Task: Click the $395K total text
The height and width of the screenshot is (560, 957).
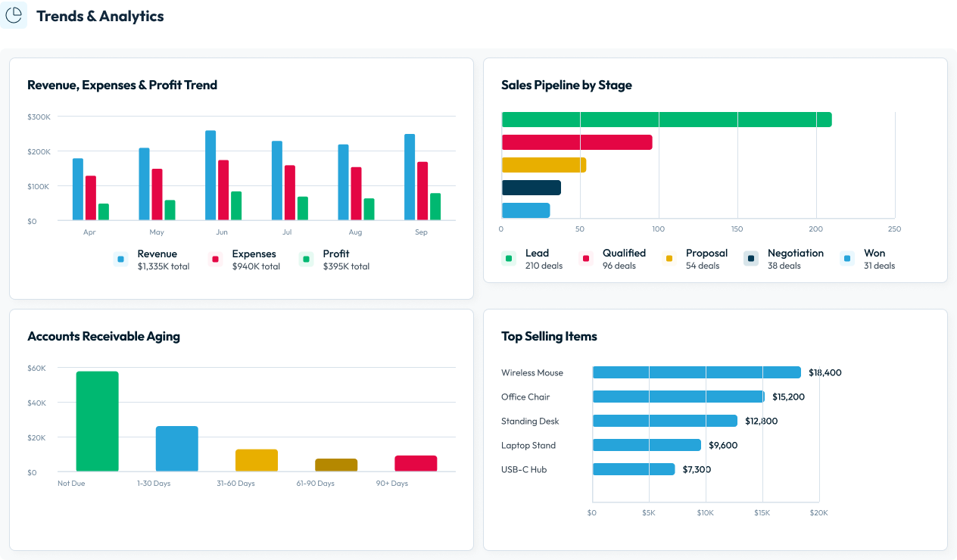Action: (346, 266)
